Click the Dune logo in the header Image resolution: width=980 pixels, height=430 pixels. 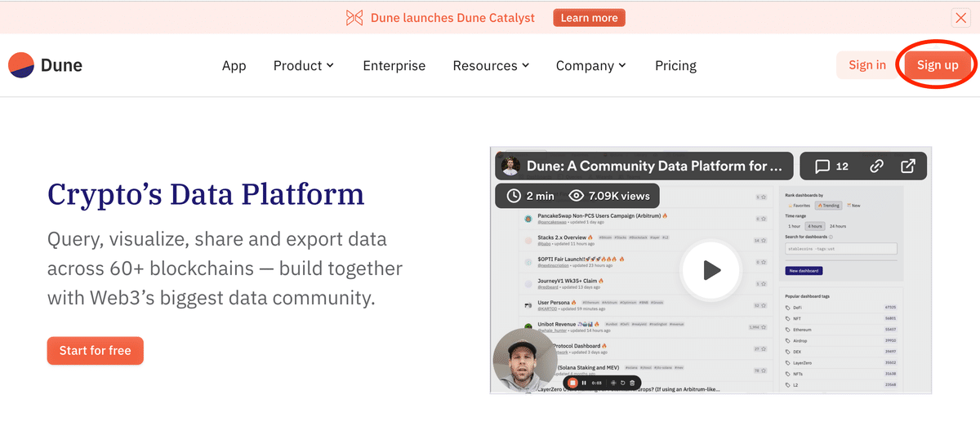(46, 65)
